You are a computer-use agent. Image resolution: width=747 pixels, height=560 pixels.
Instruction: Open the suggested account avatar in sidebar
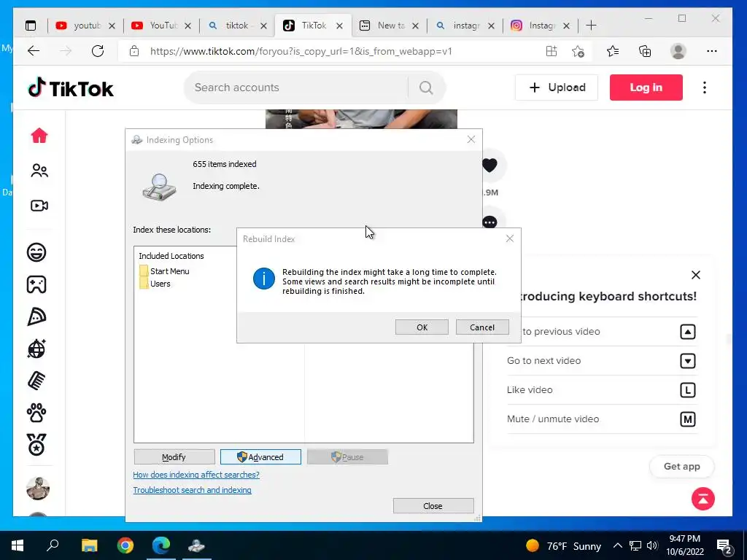point(38,489)
